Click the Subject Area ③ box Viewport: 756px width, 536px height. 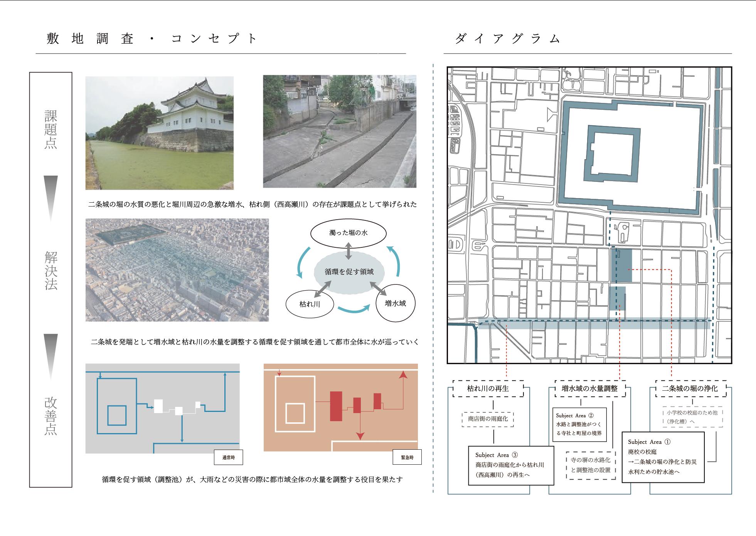[511, 465]
